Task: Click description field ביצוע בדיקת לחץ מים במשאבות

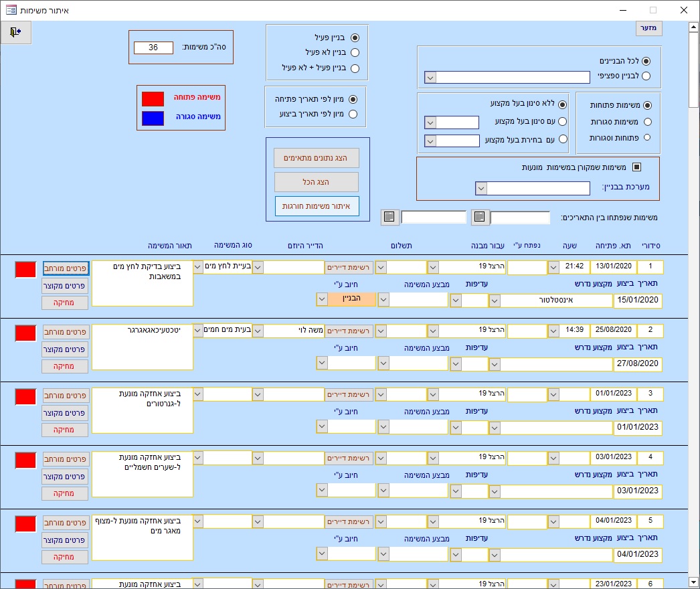Action: click(143, 284)
